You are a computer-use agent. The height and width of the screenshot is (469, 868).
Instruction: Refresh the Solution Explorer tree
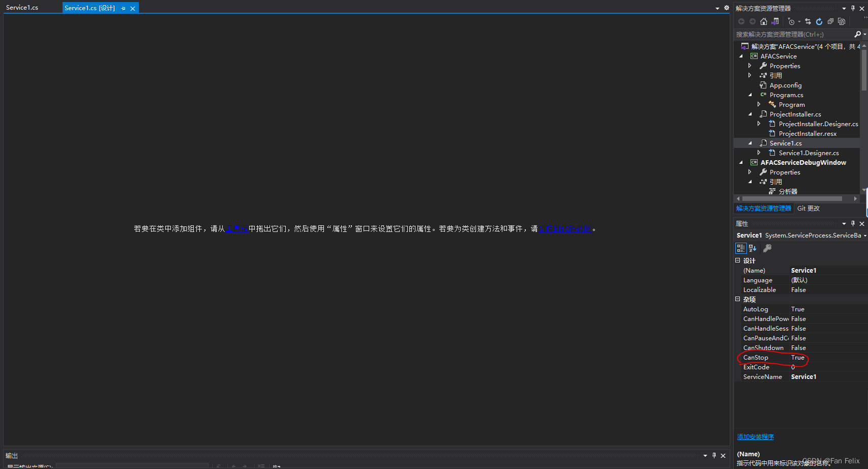(x=819, y=21)
